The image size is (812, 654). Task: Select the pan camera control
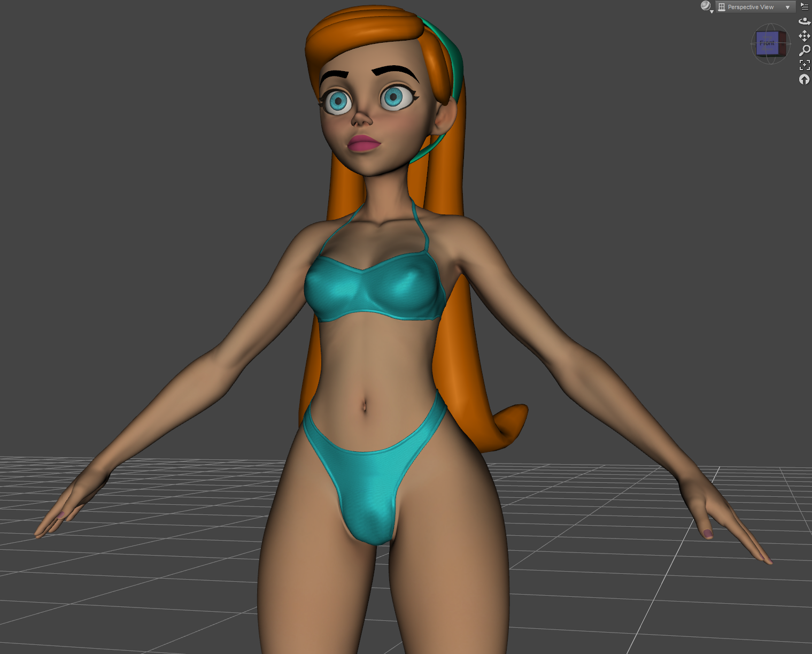click(x=805, y=36)
